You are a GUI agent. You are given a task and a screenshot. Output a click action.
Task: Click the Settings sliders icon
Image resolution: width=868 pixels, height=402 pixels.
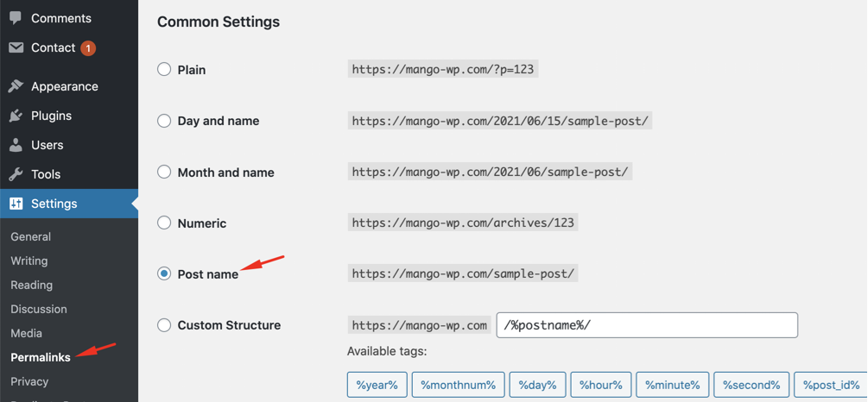click(16, 204)
